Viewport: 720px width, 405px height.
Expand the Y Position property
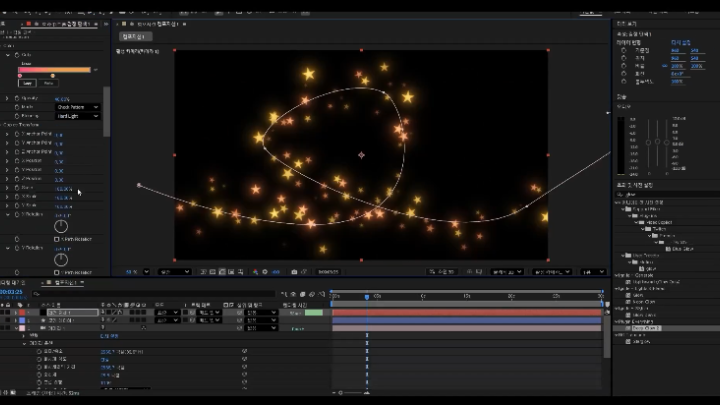point(7,170)
